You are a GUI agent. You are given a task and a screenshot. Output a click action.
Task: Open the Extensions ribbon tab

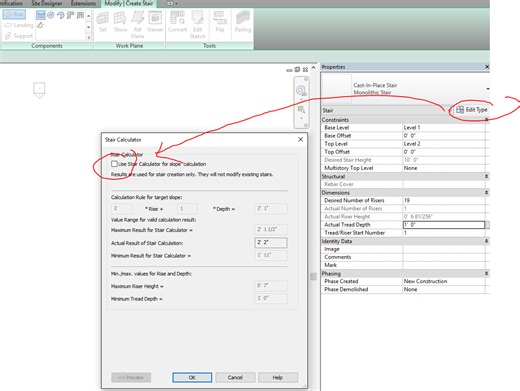point(83,3)
